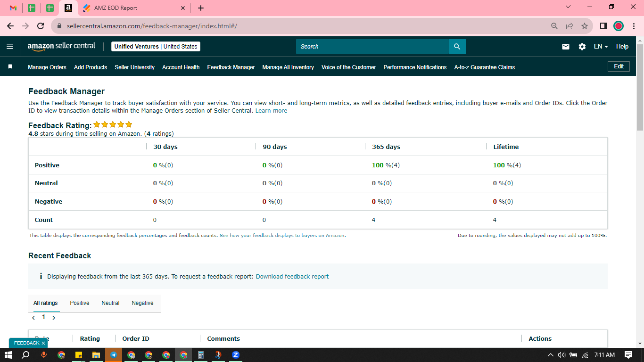The height and width of the screenshot is (362, 644).
Task: Focus the Seller Central search field
Action: (372, 47)
